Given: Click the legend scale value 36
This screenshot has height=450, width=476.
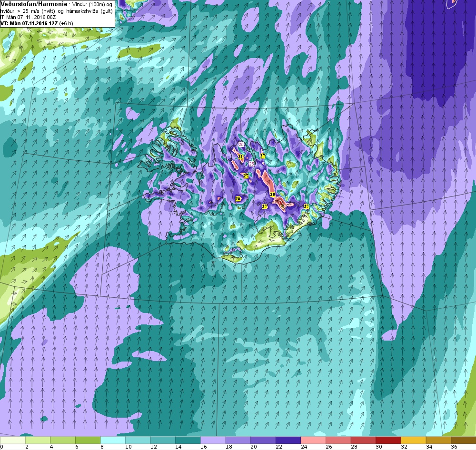Looking at the screenshot, I should pyautogui.click(x=454, y=447).
